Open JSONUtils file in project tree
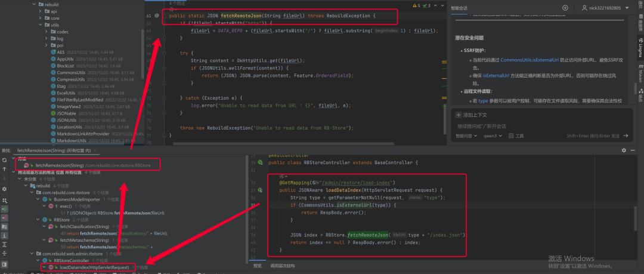 coord(67,120)
